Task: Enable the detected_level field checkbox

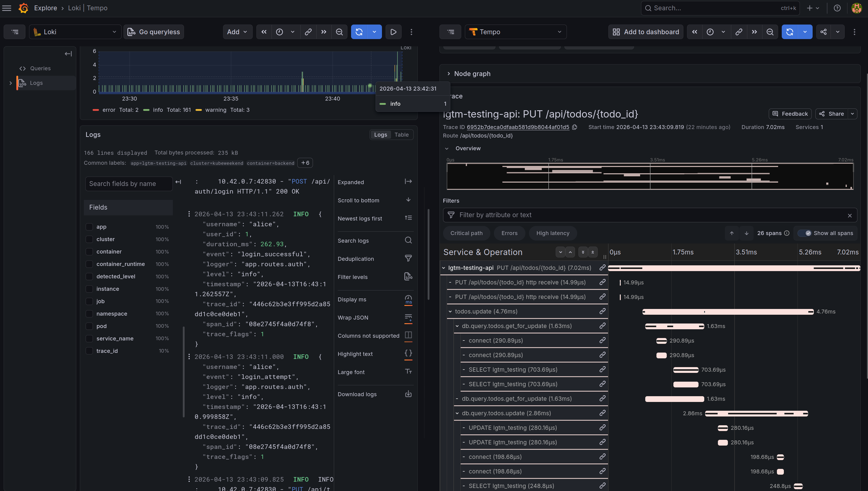Action: coord(89,277)
